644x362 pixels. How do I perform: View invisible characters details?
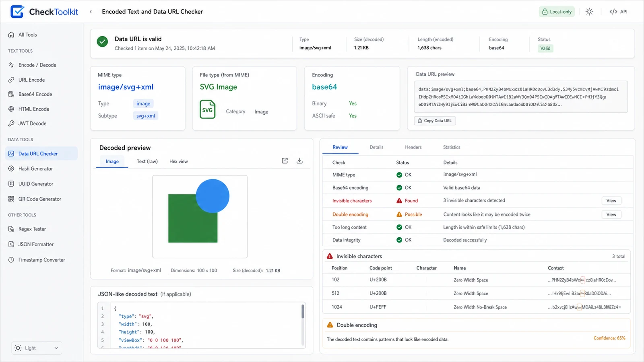[611, 201]
